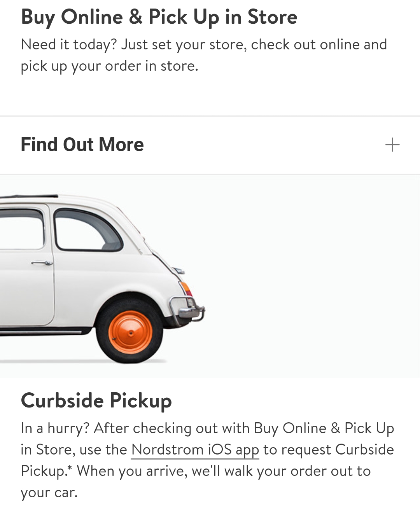420x528 pixels.
Task: Click the 'Need it today?' paragraph text
Action: (x=204, y=55)
